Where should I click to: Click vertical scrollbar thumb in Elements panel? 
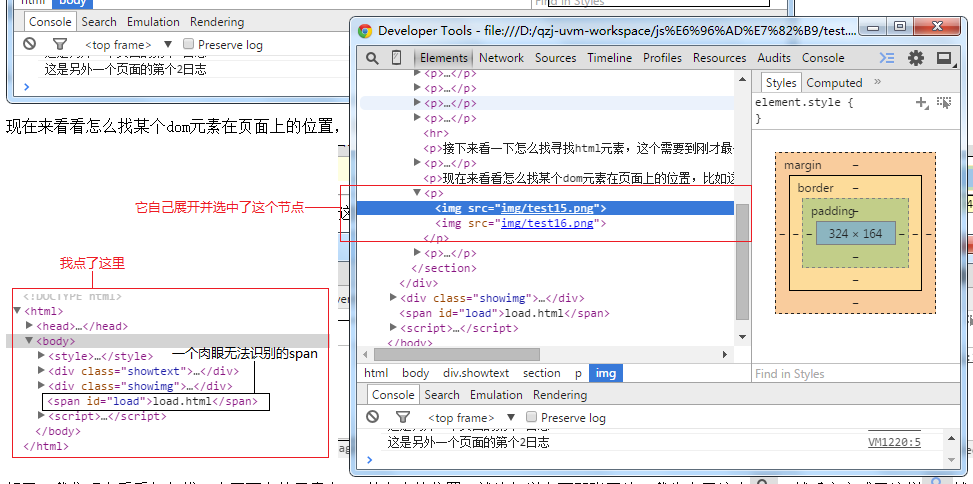click(742, 261)
